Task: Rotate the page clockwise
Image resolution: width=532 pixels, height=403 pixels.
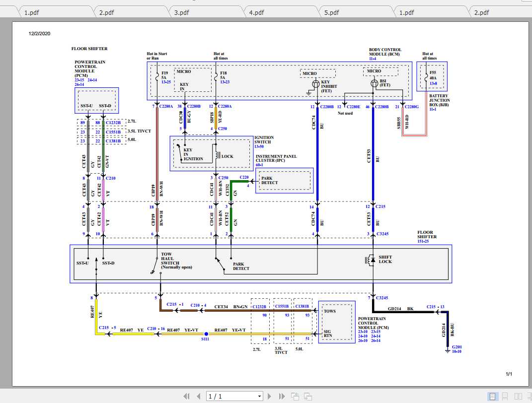Action: click(x=307, y=396)
